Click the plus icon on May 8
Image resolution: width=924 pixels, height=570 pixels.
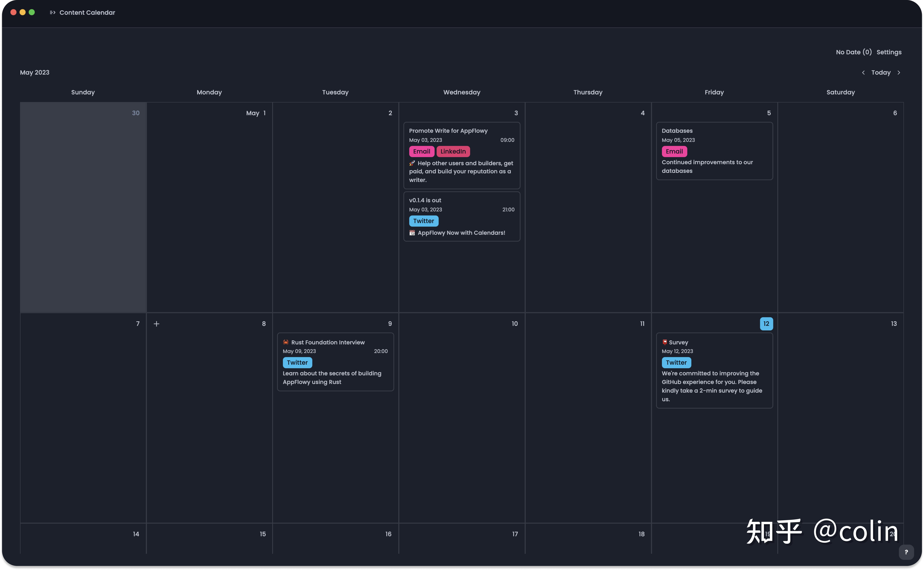(156, 324)
